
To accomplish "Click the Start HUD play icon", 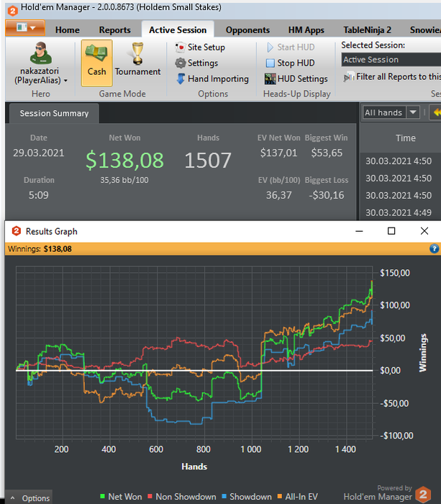I will pos(270,48).
